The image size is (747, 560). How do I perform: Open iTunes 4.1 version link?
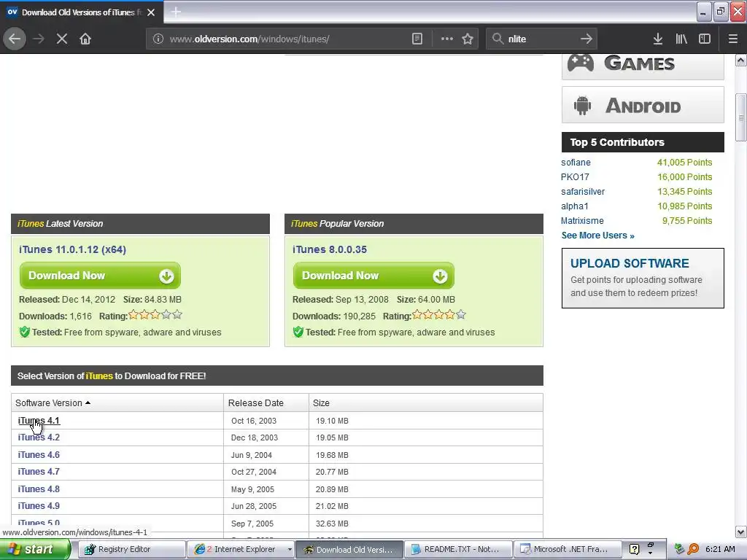[39, 421]
